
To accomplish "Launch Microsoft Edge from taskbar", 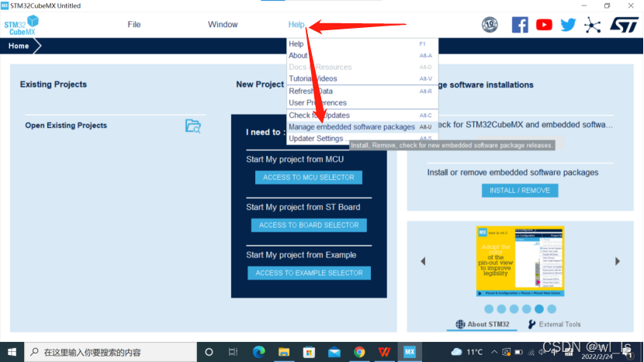I will 258,352.
